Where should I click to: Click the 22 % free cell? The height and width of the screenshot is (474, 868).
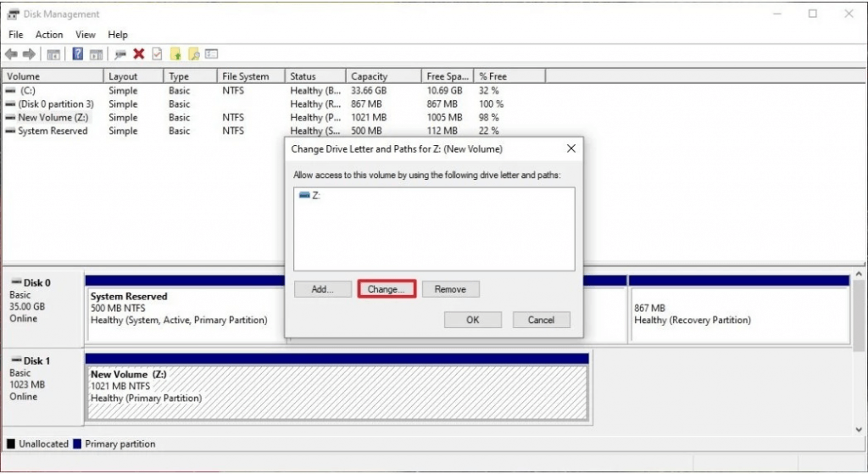pos(489,131)
